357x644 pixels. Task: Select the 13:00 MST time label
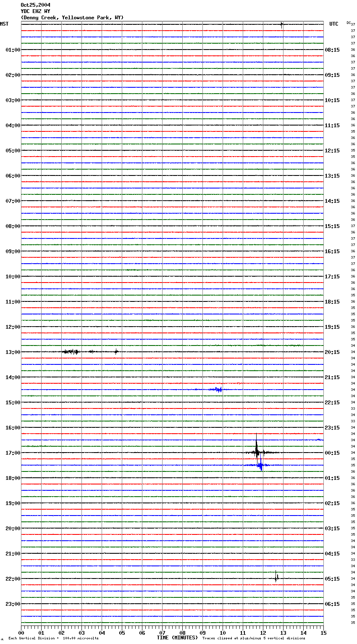pos(13,352)
